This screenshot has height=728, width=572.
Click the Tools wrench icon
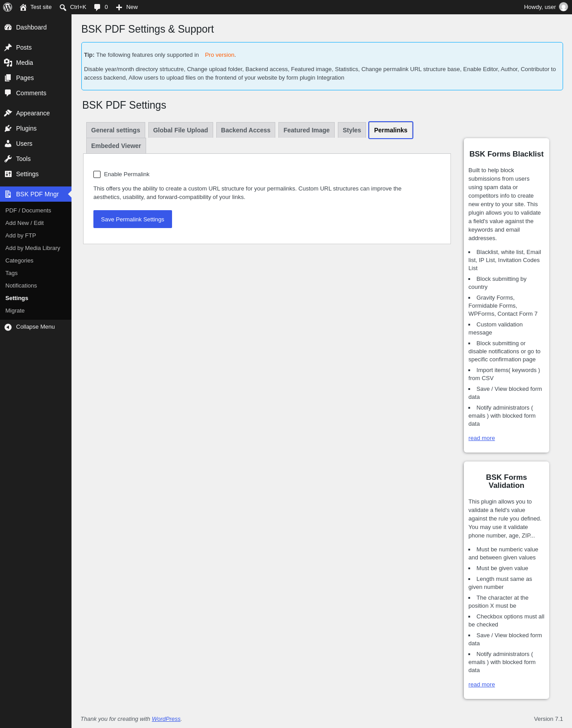[8, 159]
